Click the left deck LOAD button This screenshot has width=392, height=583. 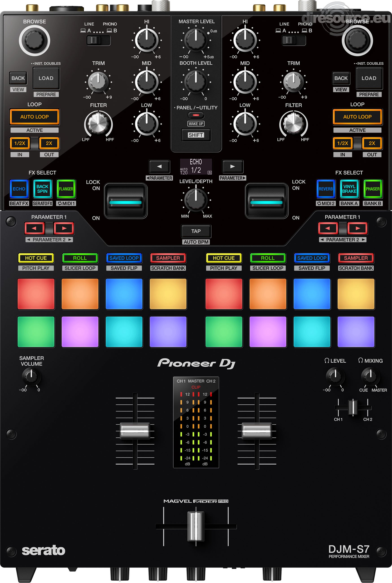[46, 78]
